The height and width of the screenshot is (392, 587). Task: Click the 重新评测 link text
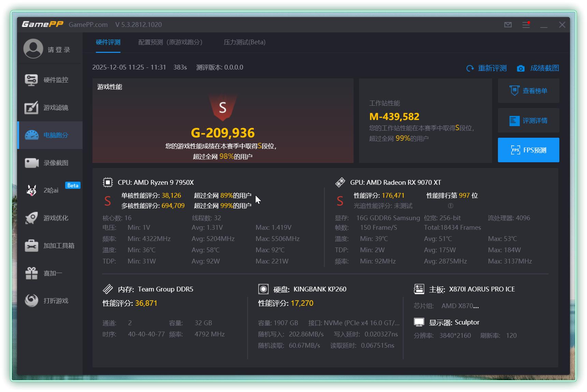point(492,68)
